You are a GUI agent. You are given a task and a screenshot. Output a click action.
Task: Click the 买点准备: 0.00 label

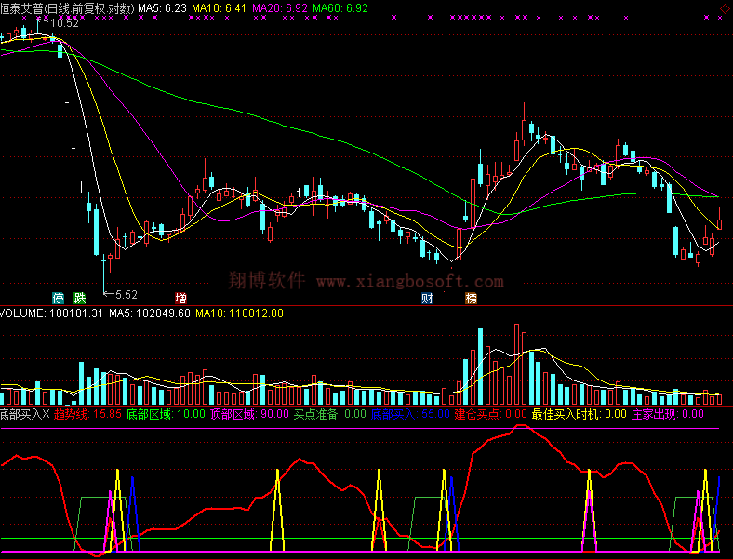[330, 414]
